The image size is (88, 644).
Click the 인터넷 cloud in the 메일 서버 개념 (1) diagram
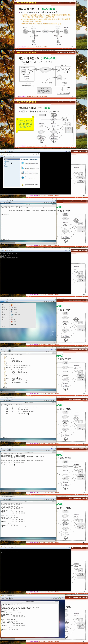pyautogui.click(x=45, y=32)
